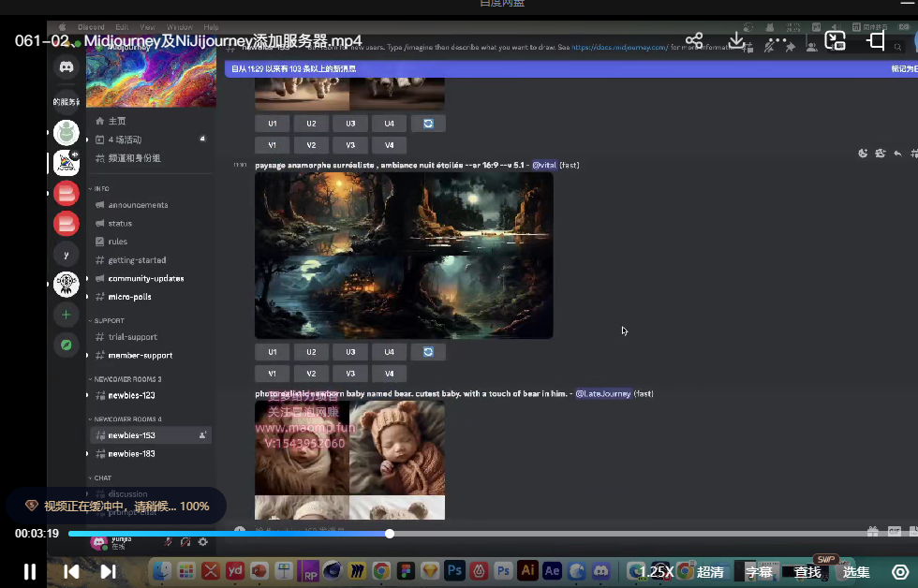This screenshot has width=918, height=588.
Task: Open the Help menu in menu bar
Action: pyautogui.click(x=211, y=27)
